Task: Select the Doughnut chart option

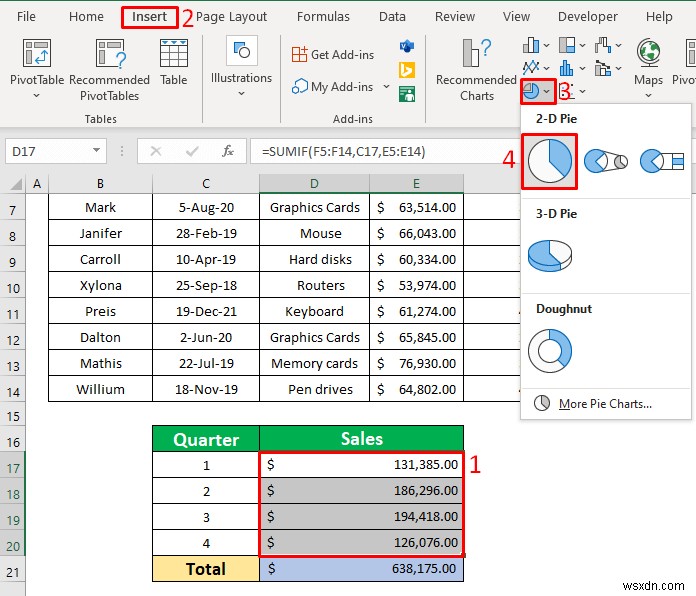Action: (x=550, y=351)
